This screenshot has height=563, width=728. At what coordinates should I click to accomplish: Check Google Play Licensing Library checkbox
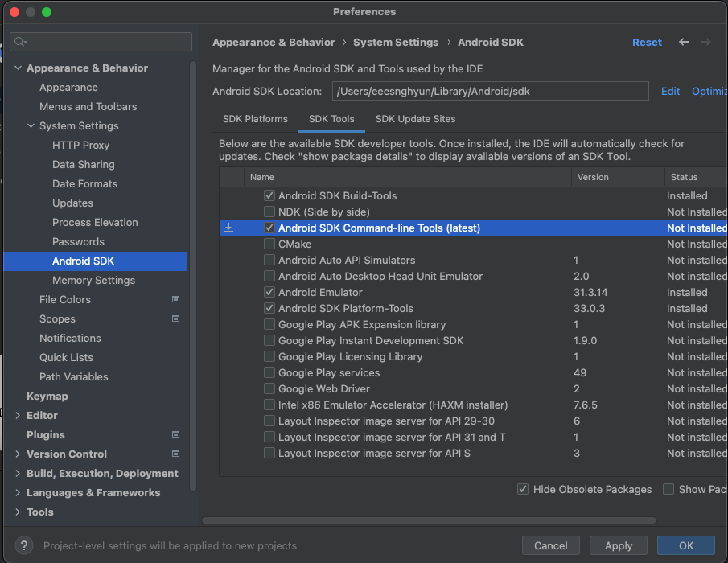(269, 356)
